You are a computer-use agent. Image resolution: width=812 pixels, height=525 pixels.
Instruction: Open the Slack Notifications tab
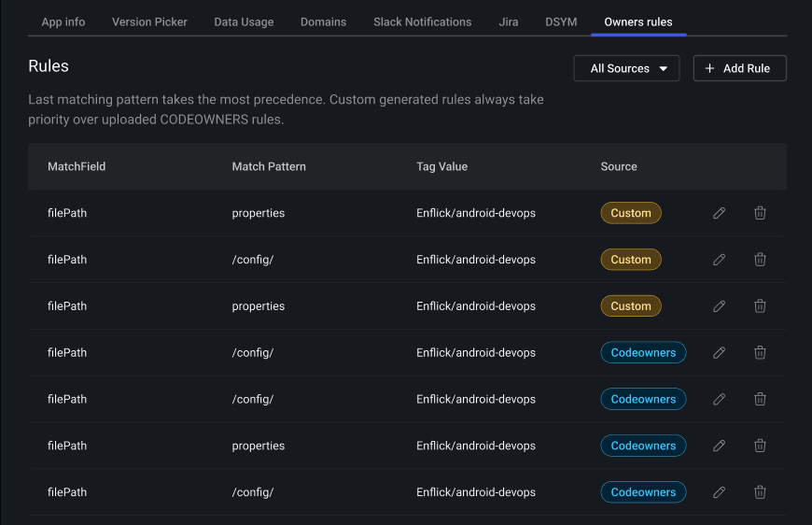coord(422,21)
